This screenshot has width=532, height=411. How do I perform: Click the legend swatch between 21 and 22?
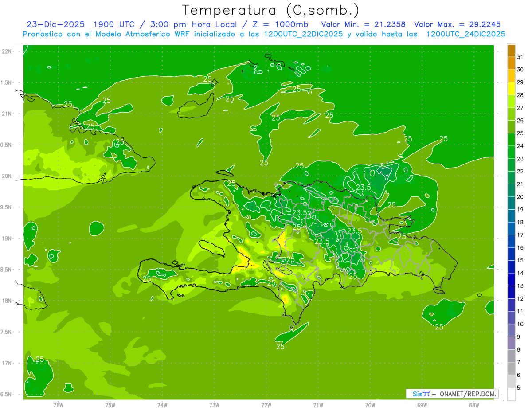511,178
